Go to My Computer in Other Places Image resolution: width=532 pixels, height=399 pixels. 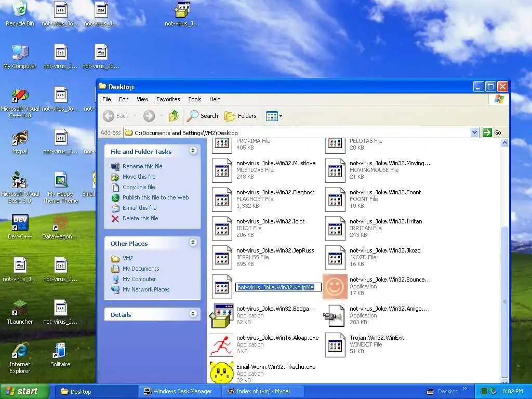pyautogui.click(x=139, y=279)
